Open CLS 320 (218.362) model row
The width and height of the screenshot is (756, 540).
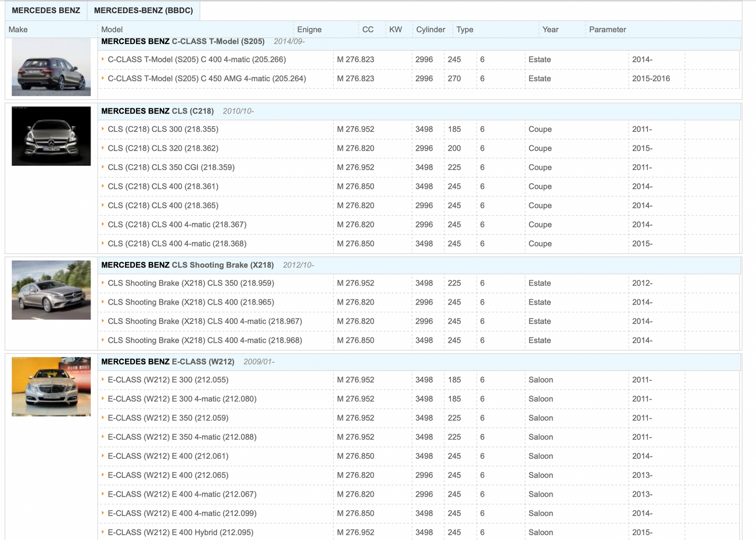pyautogui.click(x=163, y=148)
